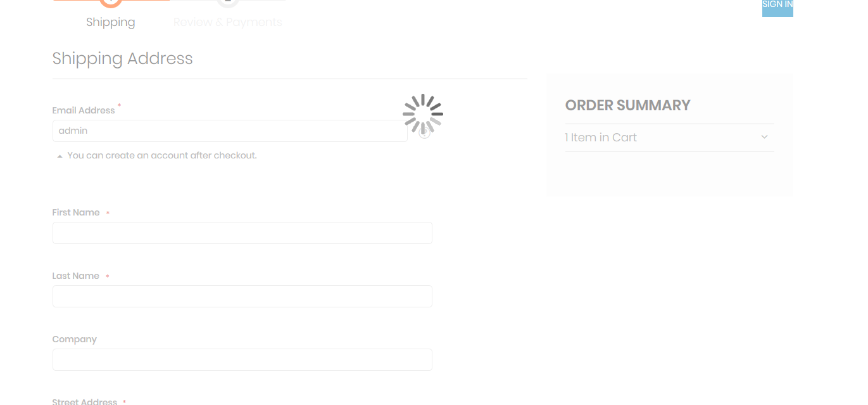Click the Shipping Address heading
This screenshot has height=405, width=868.
point(122,58)
